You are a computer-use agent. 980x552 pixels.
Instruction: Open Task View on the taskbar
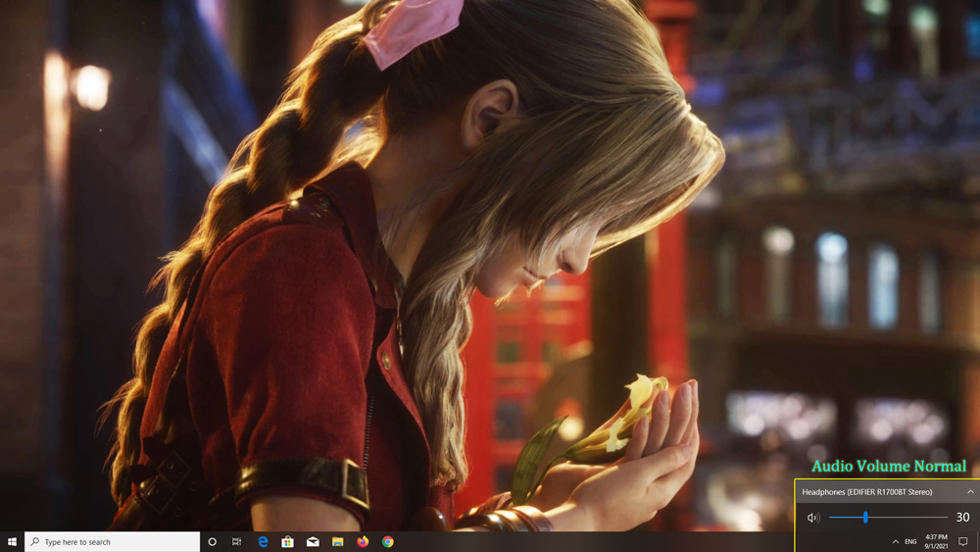(236, 542)
